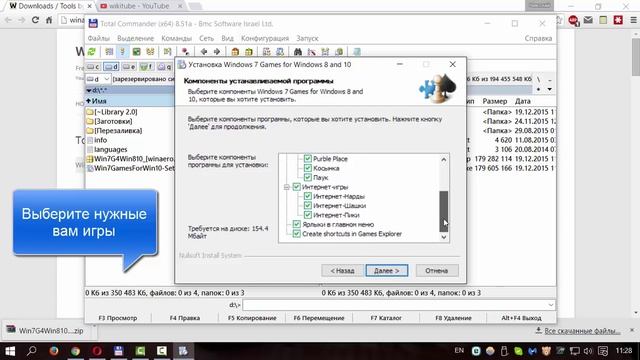Open the Вид menu
This screenshot has height=360, width=640.
pyautogui.click(x=227, y=38)
